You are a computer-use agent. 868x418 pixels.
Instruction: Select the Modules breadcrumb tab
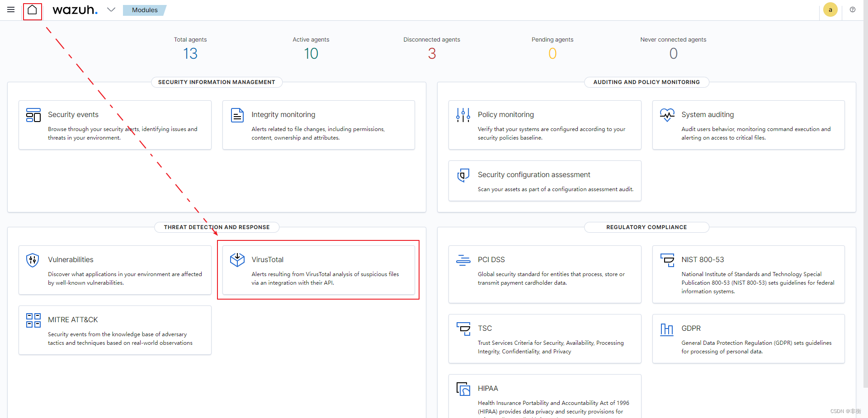145,10
